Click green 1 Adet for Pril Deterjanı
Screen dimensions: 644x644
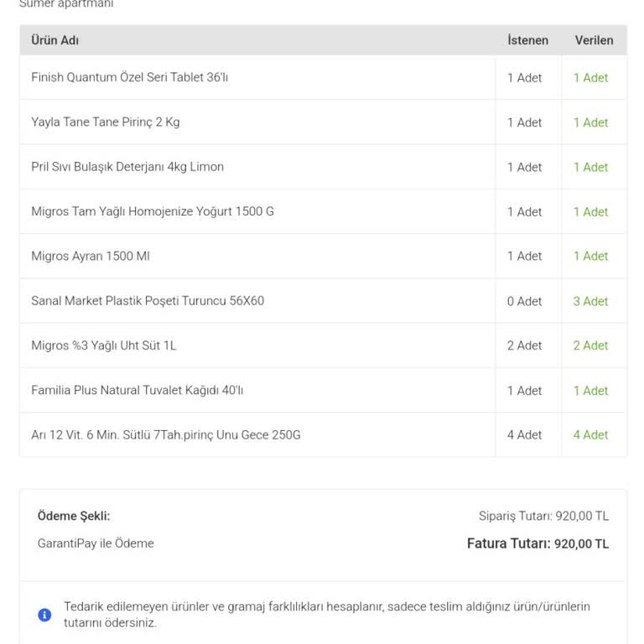coord(590,167)
